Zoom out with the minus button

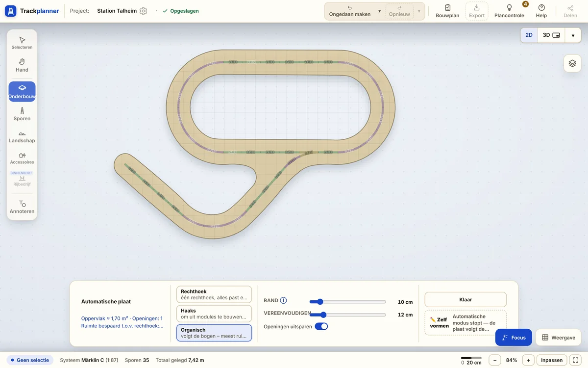(x=495, y=360)
